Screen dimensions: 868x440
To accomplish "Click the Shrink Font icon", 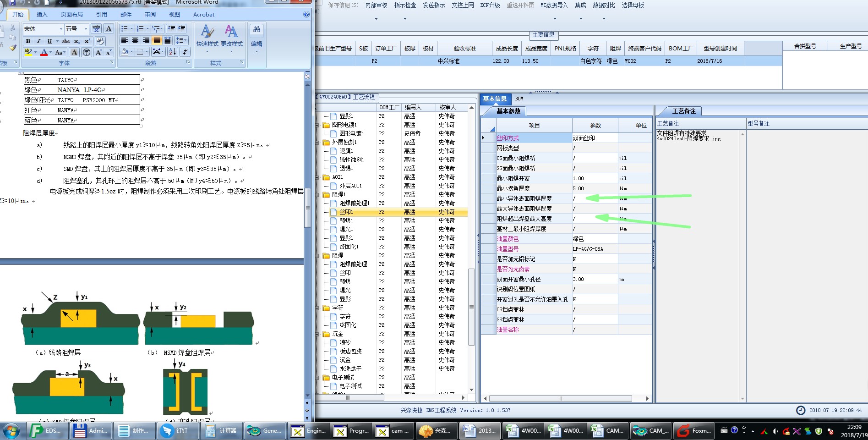I will point(109,52).
